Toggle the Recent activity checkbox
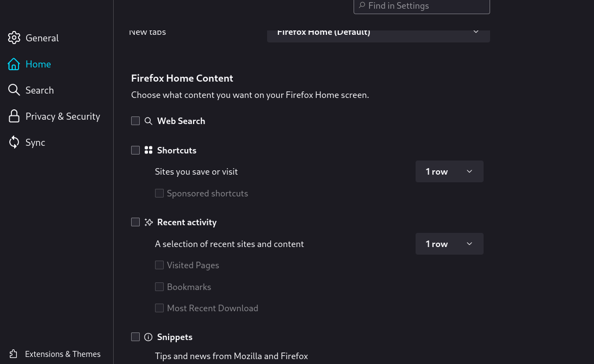The image size is (594, 364). (x=135, y=222)
